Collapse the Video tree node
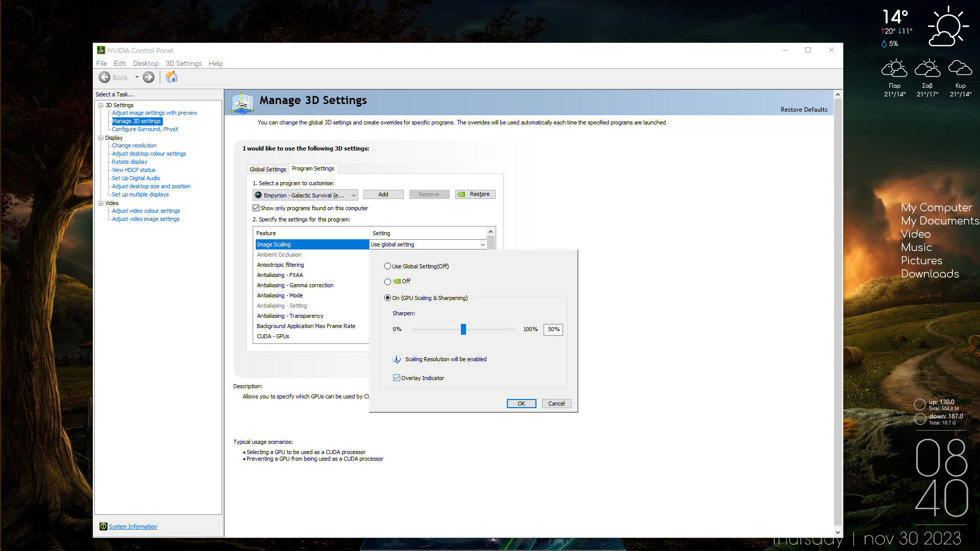Image resolution: width=980 pixels, height=551 pixels. (x=101, y=203)
